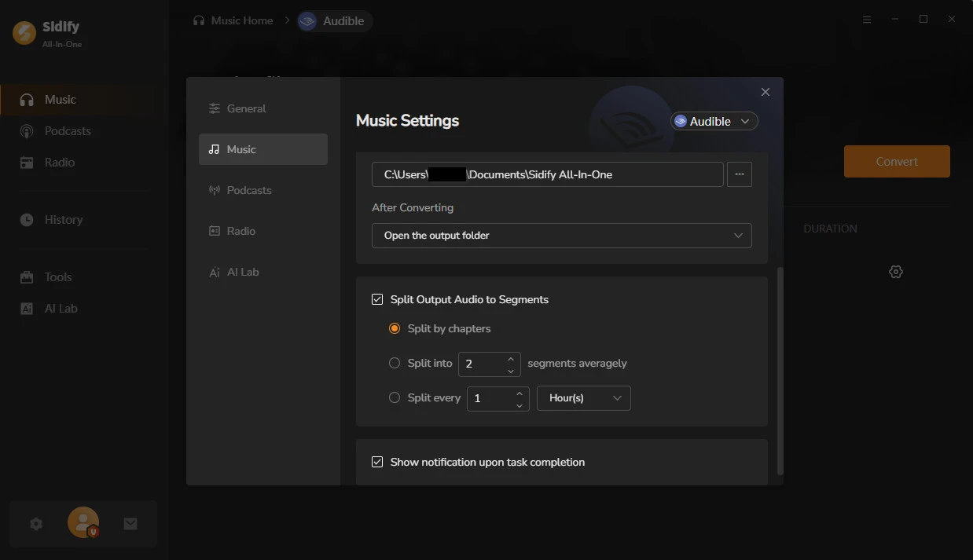Screen dimensions: 973x560
Task: Open the Audible service dropdown
Action: (714, 121)
